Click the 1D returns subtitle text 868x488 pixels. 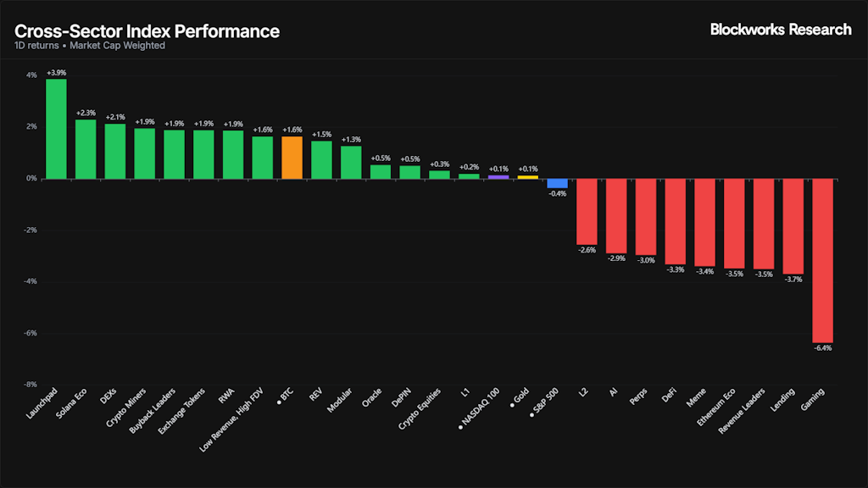tap(36, 46)
